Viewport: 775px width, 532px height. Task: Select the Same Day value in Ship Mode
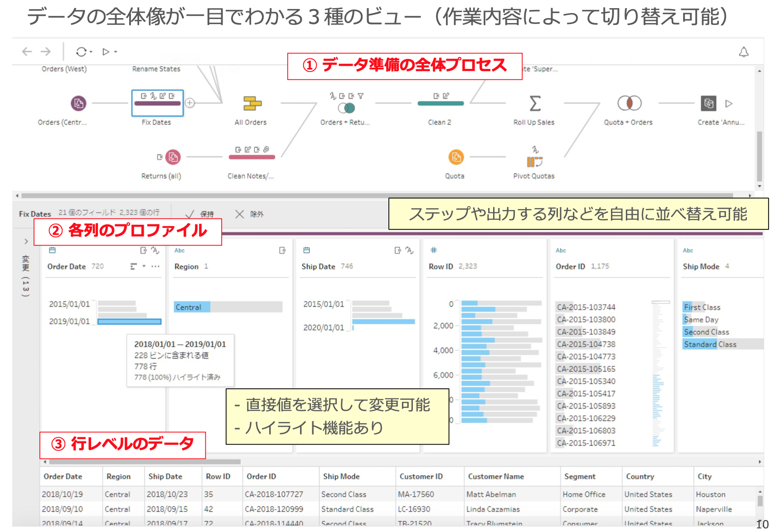click(x=702, y=319)
